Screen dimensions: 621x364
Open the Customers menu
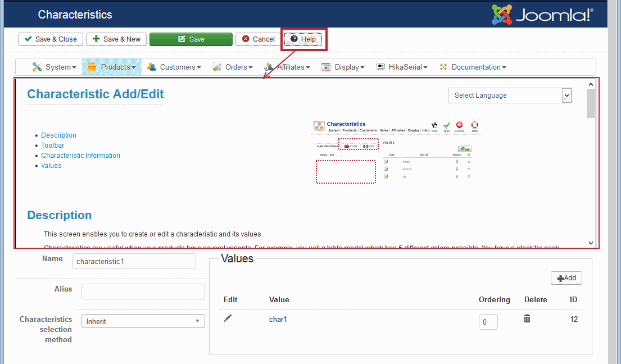click(174, 67)
